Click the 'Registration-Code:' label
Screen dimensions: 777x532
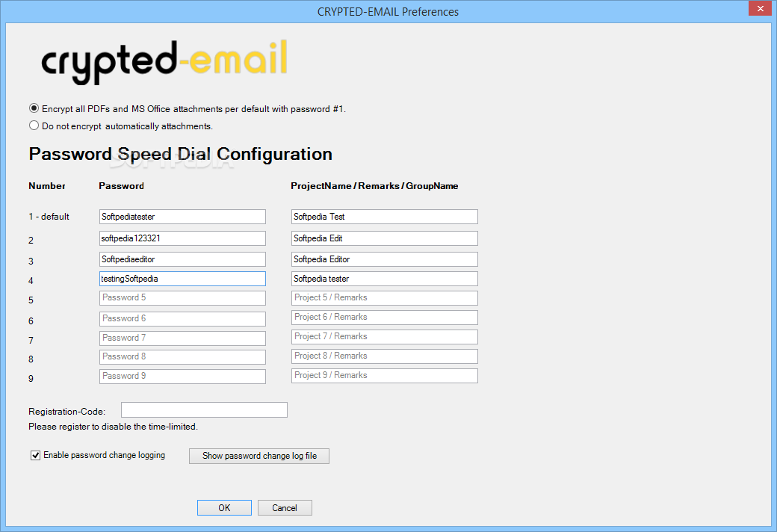point(67,412)
